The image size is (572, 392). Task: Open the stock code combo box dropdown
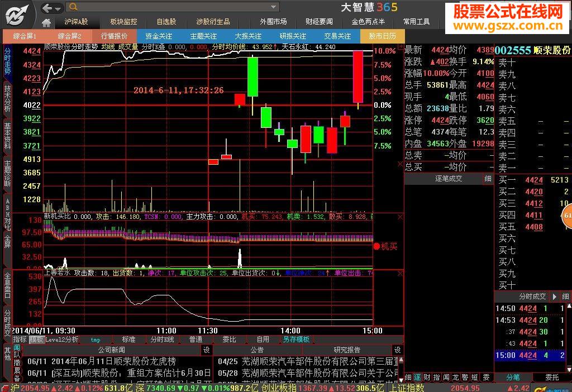tap(271, 7)
